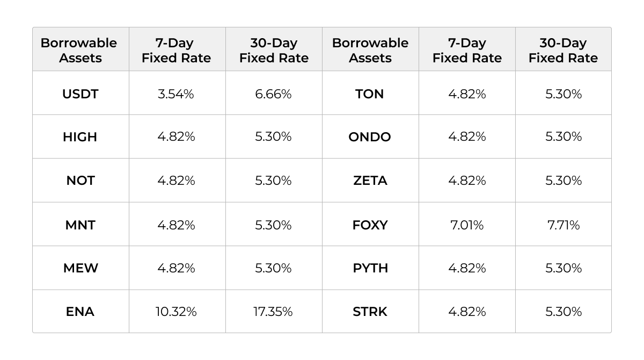Image resolution: width=644 pixels, height=360 pixels.
Task: Select the HIGH asset row label
Action: coord(80,137)
